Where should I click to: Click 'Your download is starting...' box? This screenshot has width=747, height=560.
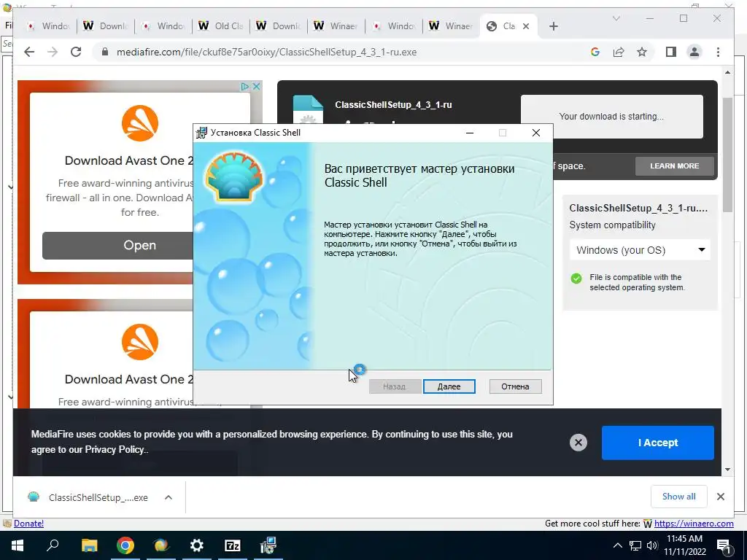612,117
